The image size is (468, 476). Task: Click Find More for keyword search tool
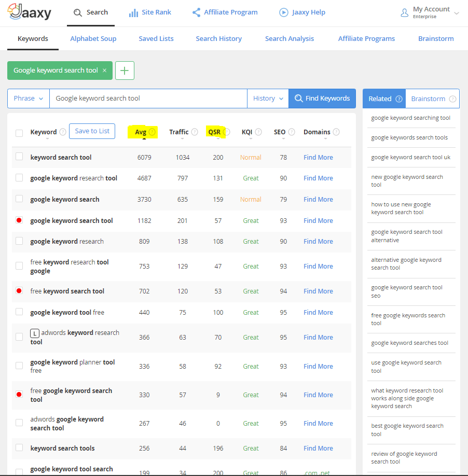point(318,157)
